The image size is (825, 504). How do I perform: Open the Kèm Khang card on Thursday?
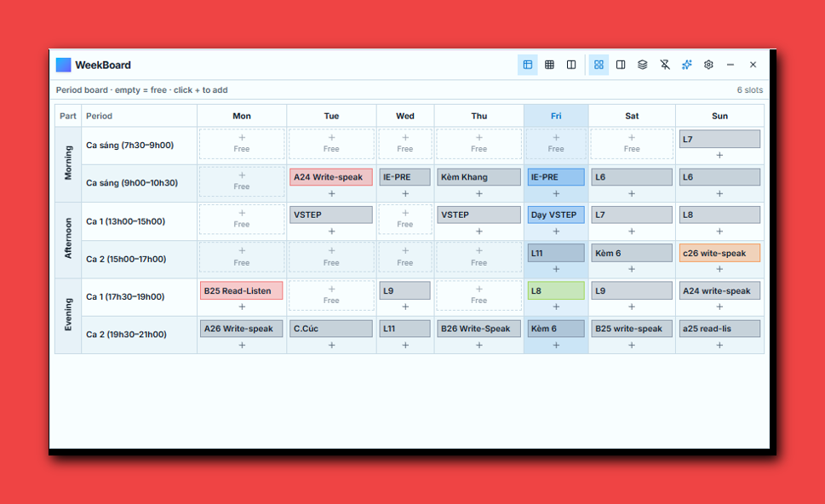click(478, 177)
